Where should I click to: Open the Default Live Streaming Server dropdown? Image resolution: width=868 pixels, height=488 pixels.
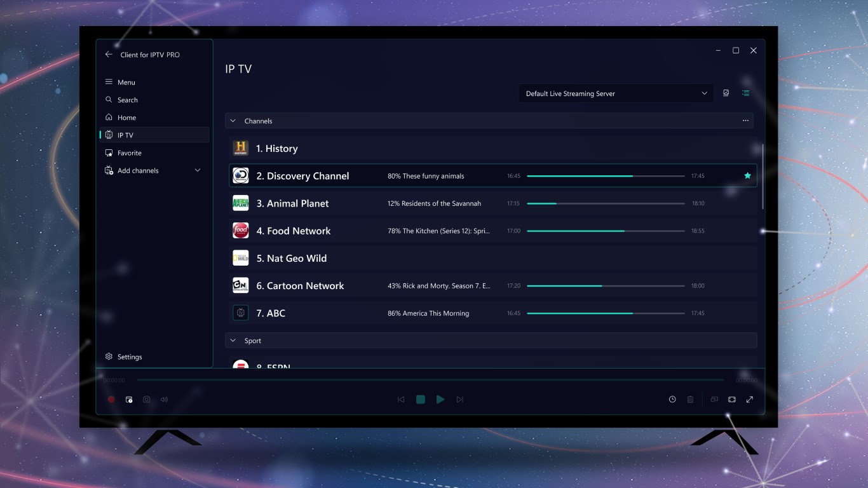(x=616, y=93)
